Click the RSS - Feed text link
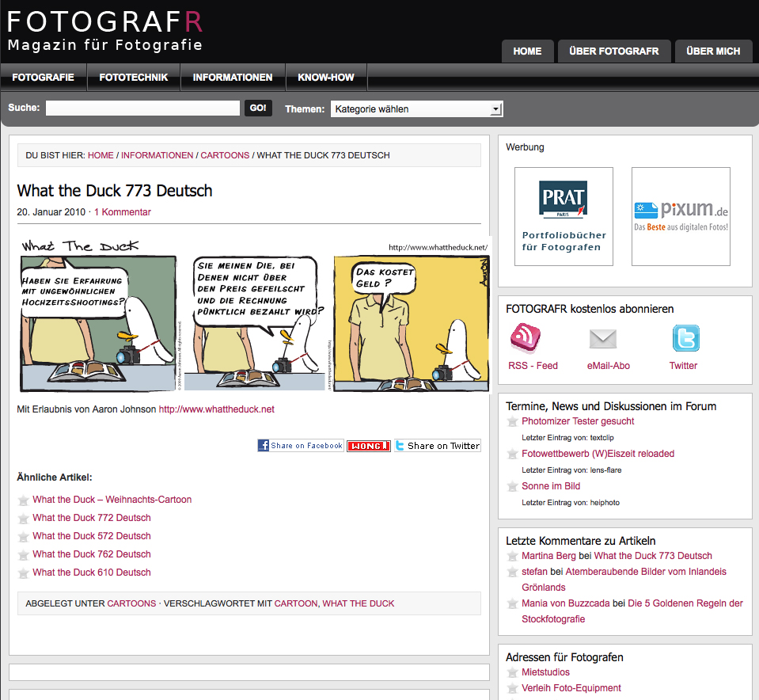The image size is (759, 700). point(533,366)
